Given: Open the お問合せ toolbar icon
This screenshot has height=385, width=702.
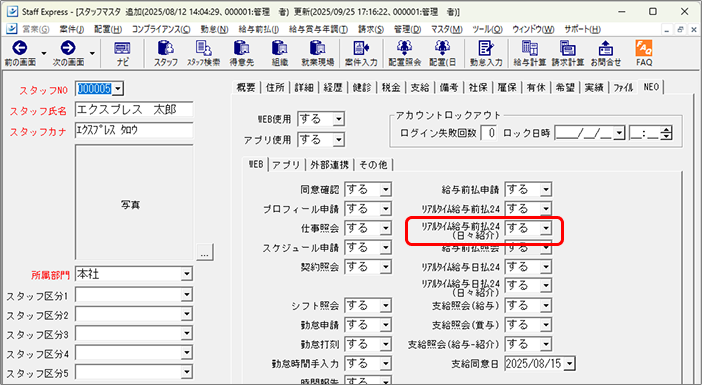Looking at the screenshot, I should pyautogui.click(x=606, y=53).
